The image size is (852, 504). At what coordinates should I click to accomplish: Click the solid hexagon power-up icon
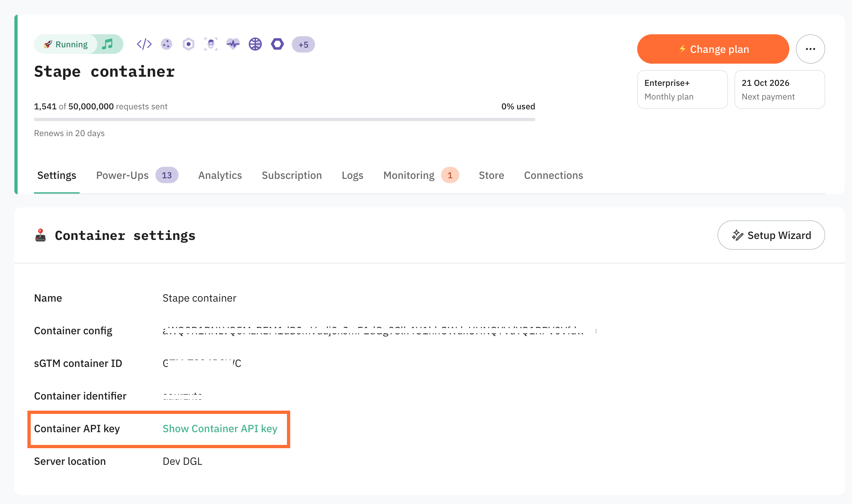click(x=277, y=44)
